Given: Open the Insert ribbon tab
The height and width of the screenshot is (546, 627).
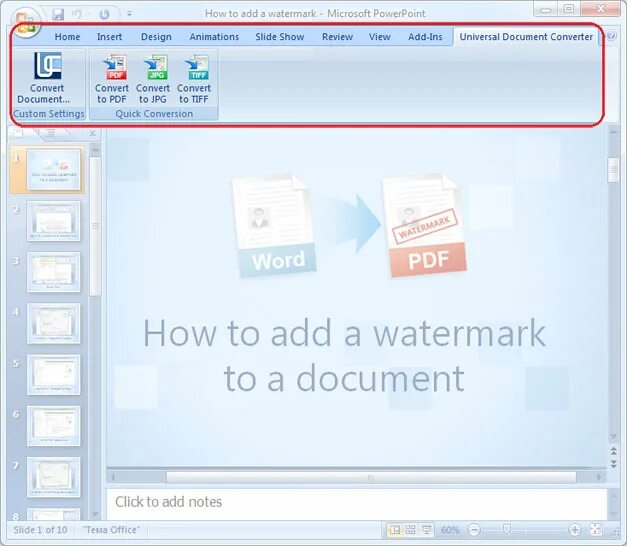Looking at the screenshot, I should [109, 37].
